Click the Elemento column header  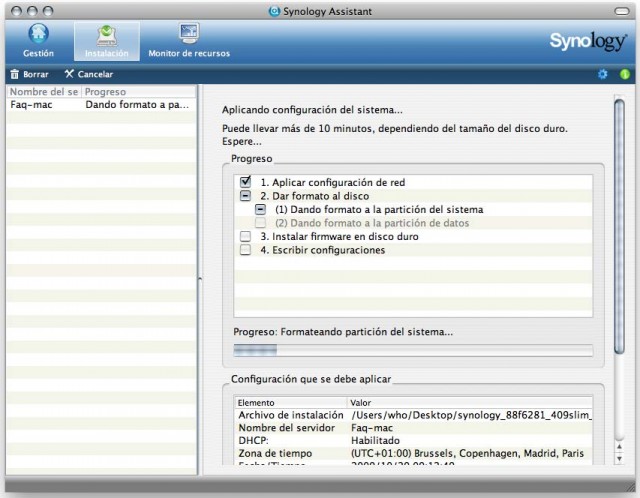click(x=291, y=403)
